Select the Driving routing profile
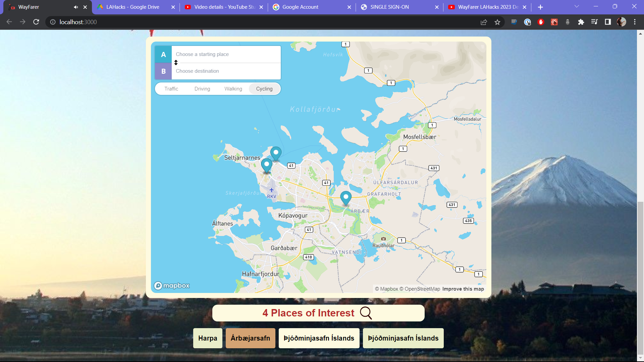This screenshot has width=644, height=362. click(x=202, y=89)
